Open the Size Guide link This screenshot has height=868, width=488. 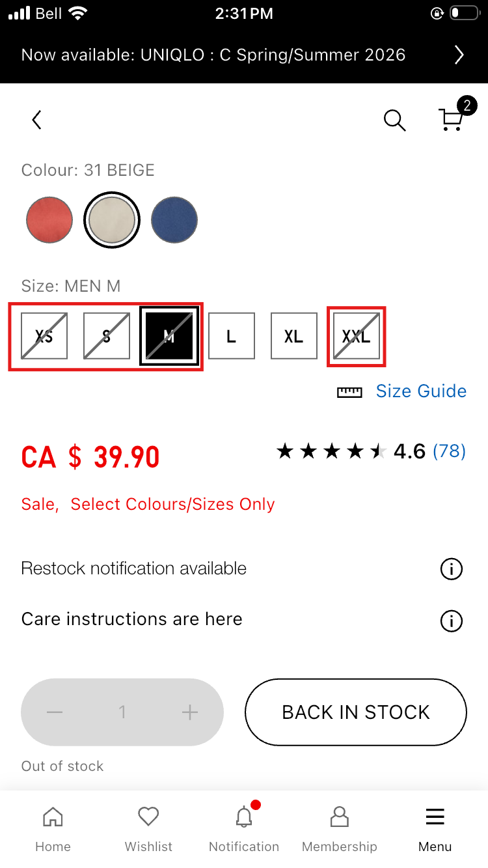coord(421,391)
